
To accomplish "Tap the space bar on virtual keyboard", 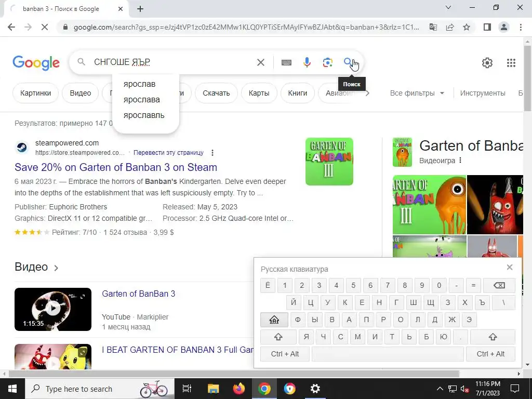I will (x=388, y=354).
